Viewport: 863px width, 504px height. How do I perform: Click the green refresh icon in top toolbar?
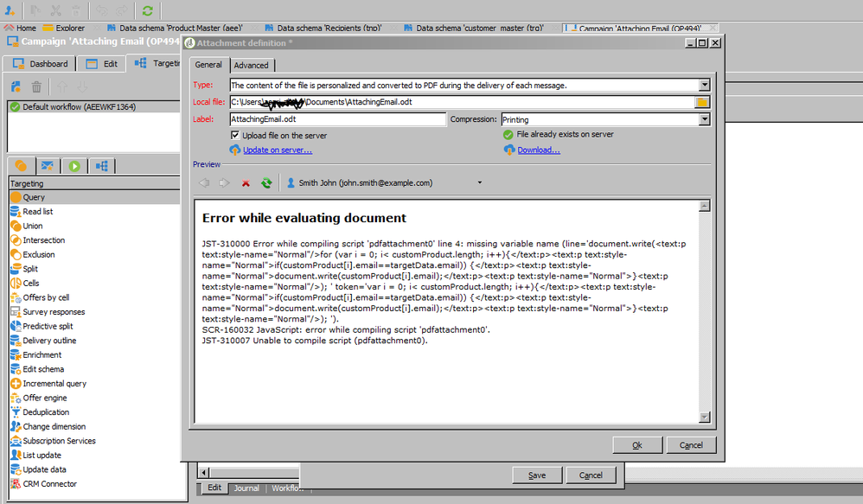click(x=148, y=10)
